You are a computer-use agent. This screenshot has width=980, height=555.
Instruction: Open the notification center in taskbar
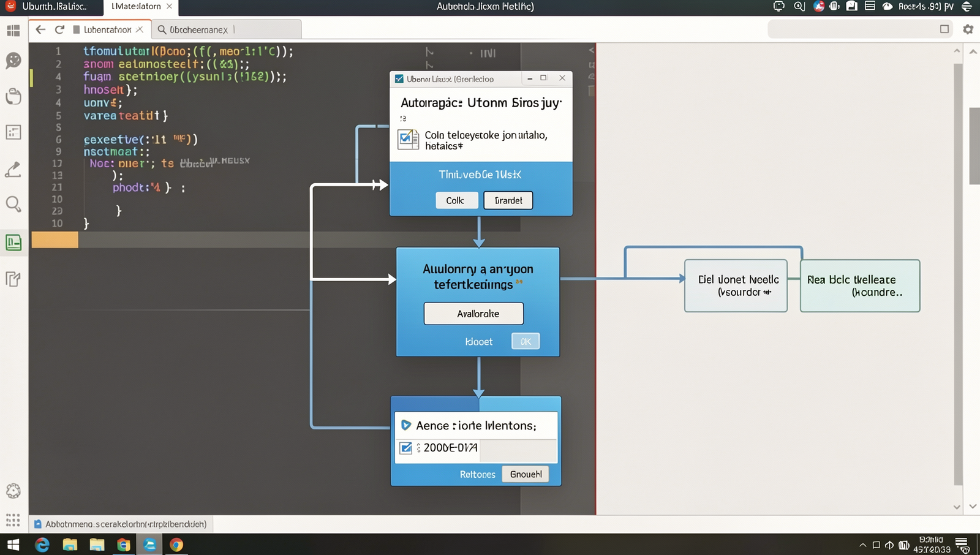pyautogui.click(x=962, y=545)
